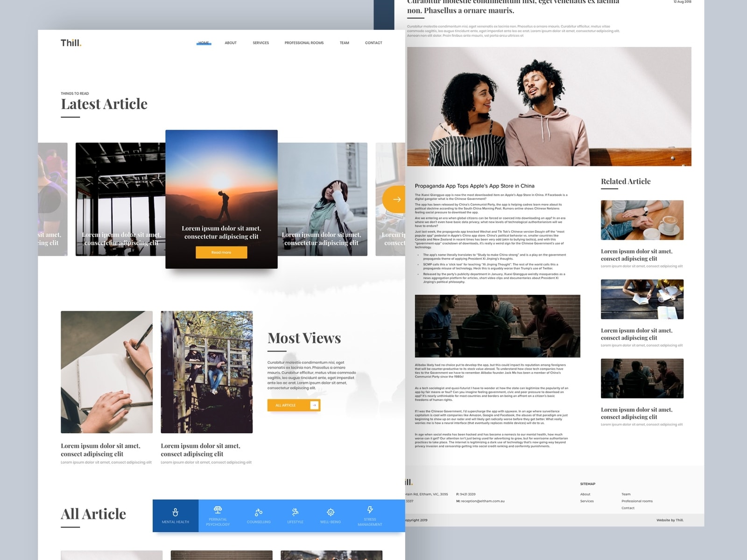The width and height of the screenshot is (747, 560).
Task: Select the woman in white coat card
Action: click(323, 199)
